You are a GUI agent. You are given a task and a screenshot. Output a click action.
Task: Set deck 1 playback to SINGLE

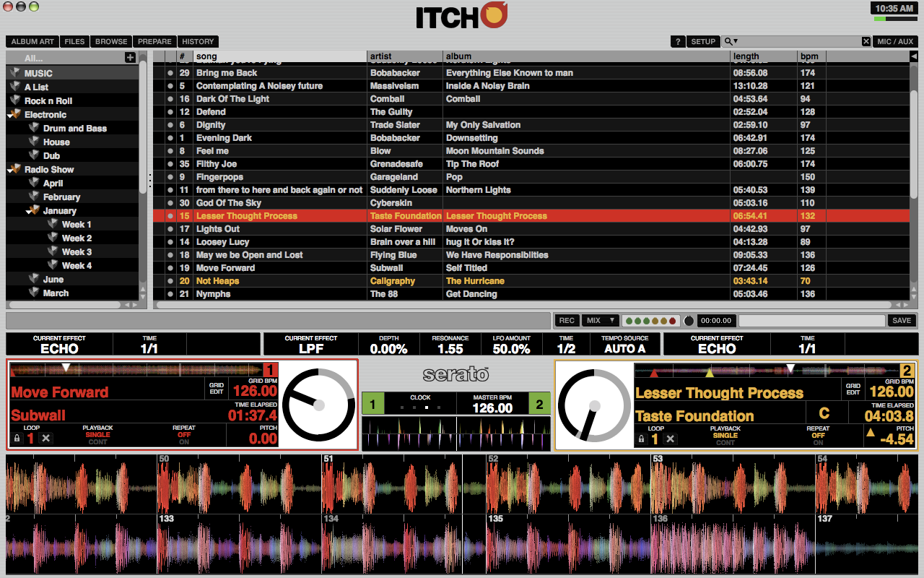coord(97,435)
